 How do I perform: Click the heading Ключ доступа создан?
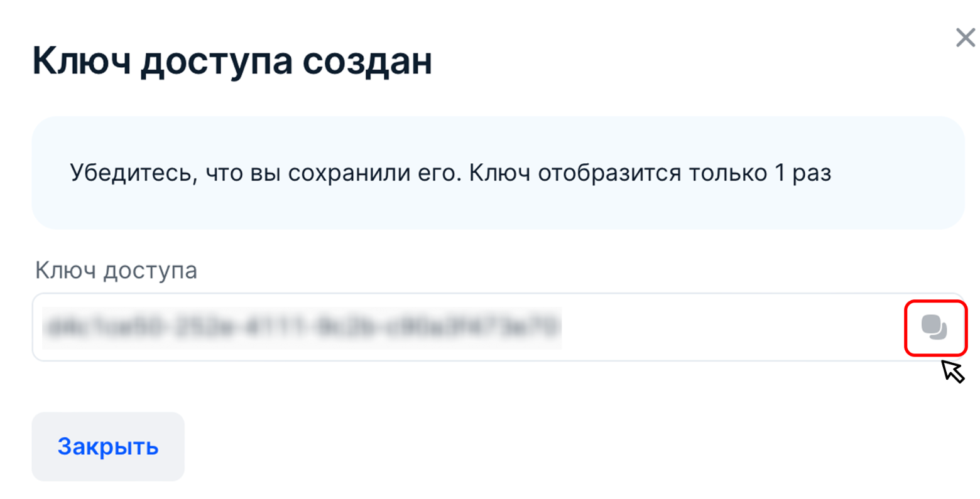pyautogui.click(x=232, y=62)
